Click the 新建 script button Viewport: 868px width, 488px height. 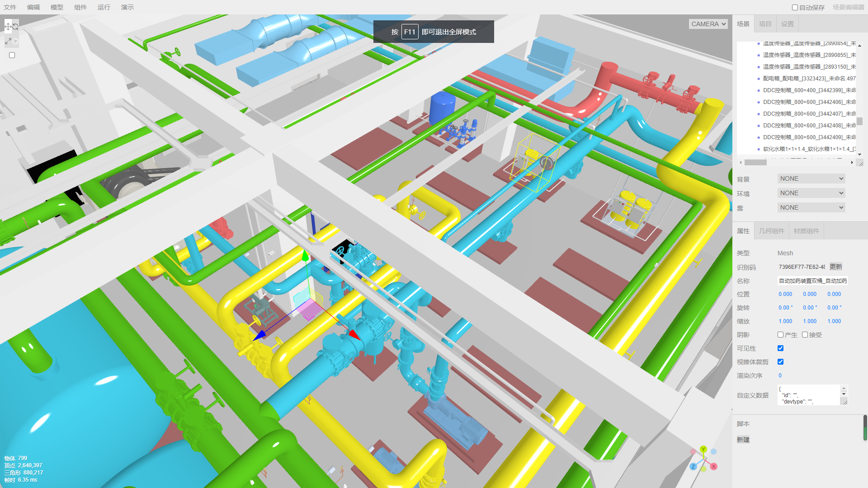743,440
